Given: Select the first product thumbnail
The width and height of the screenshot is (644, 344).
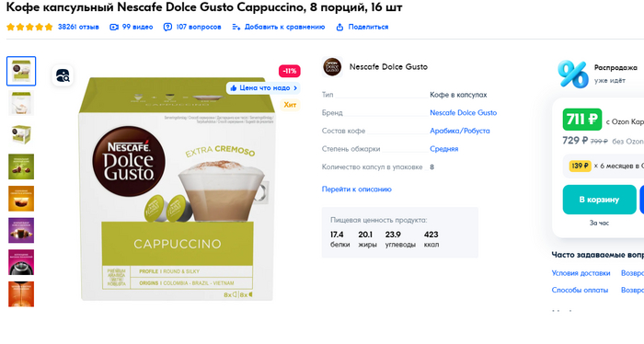Looking at the screenshot, I should (x=21, y=71).
